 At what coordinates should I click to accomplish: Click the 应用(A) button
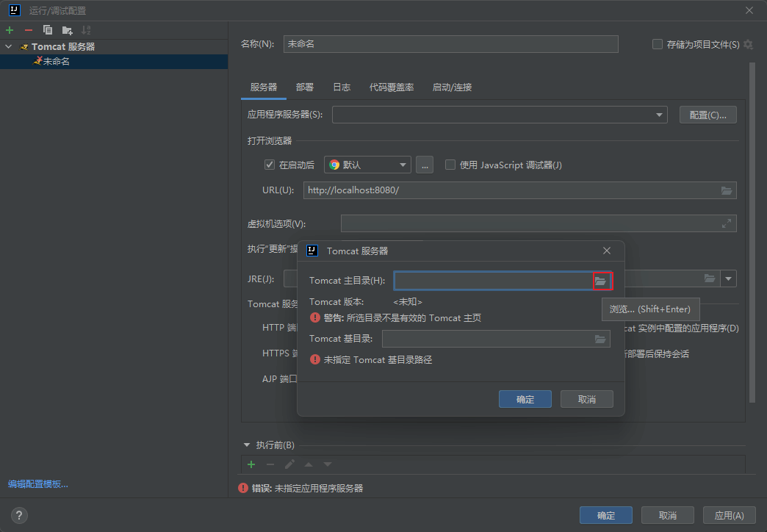[729, 515]
